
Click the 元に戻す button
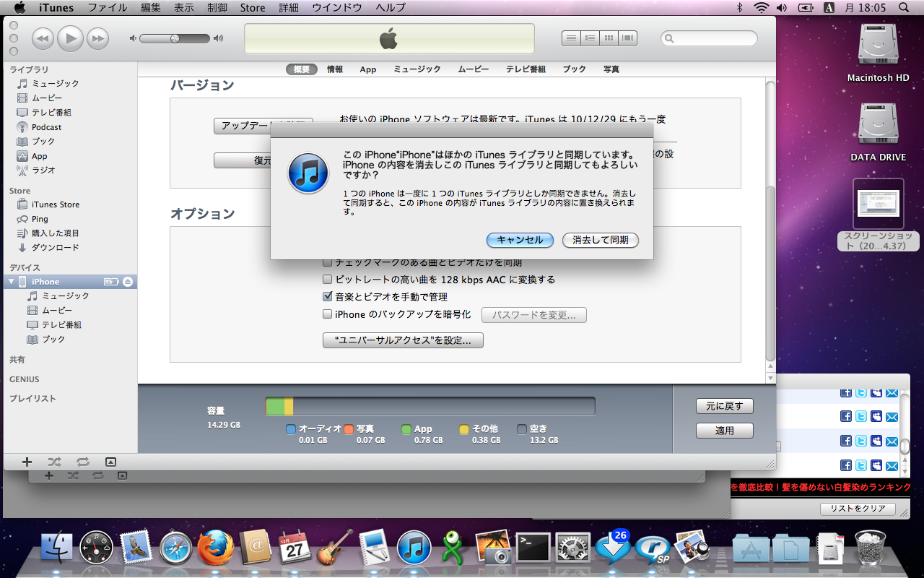[x=724, y=406]
